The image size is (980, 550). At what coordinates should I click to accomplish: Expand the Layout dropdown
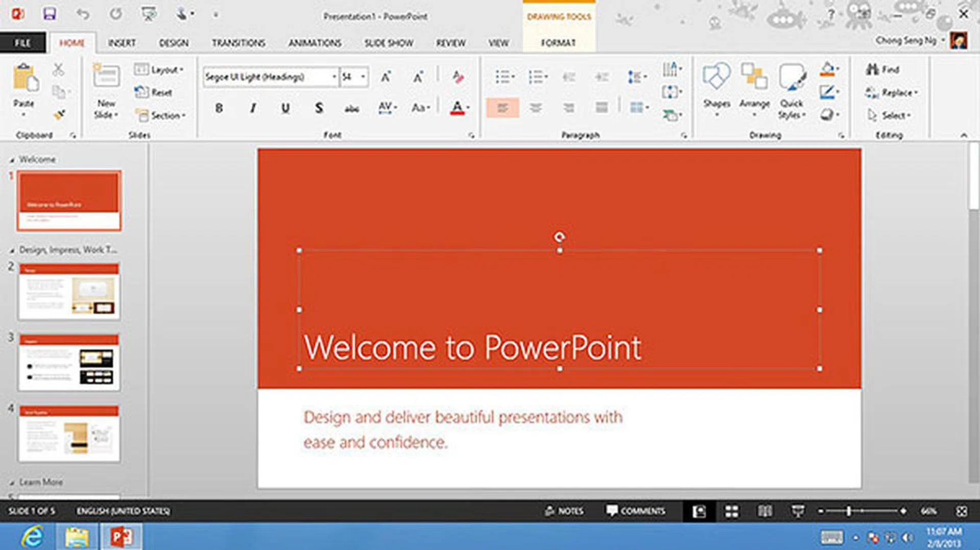click(159, 70)
